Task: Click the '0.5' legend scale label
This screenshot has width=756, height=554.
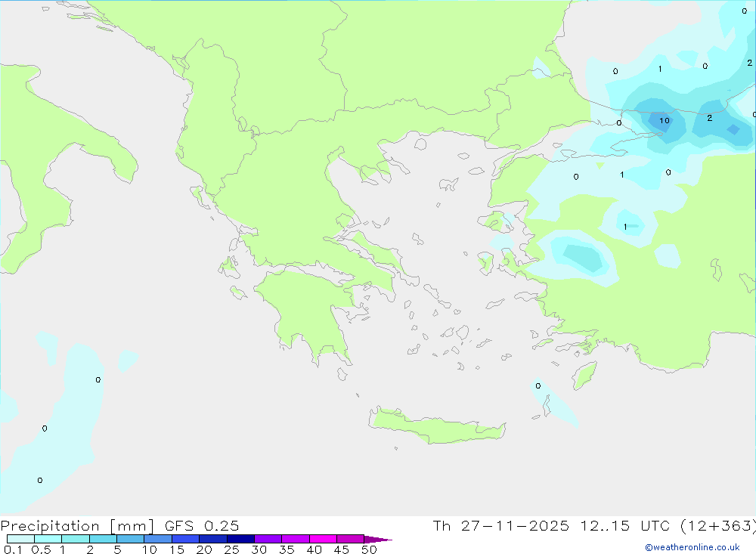Action: [x=41, y=549]
